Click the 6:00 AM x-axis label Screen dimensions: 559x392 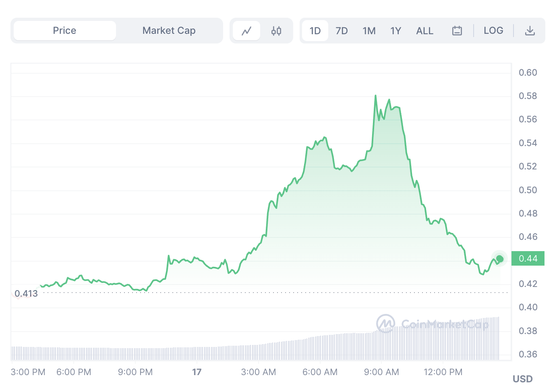pos(320,372)
